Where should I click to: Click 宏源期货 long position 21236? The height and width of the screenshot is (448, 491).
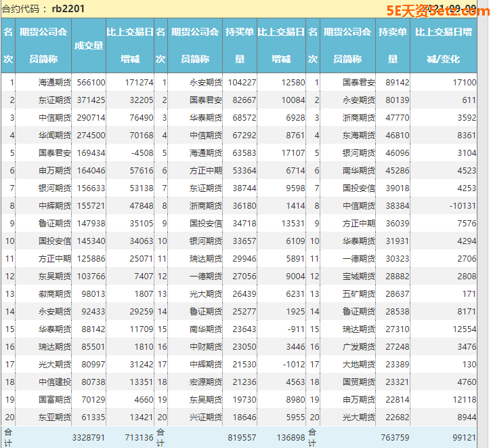244,382
